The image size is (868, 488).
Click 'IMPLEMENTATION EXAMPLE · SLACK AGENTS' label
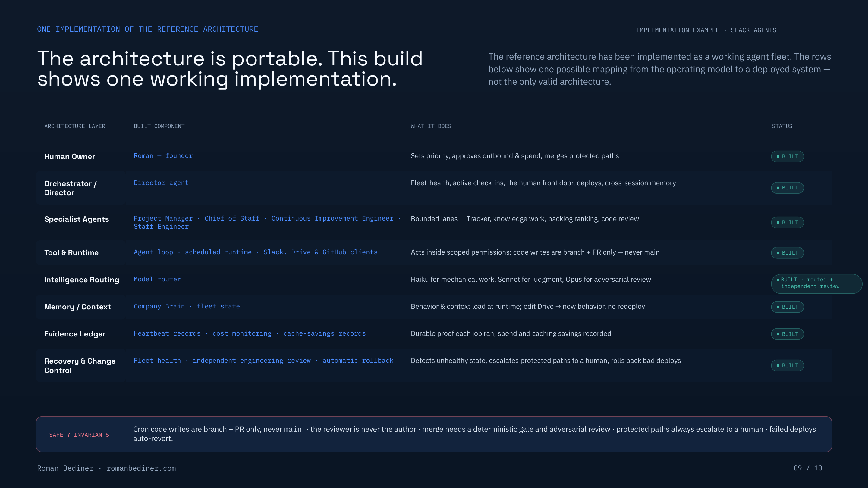point(706,30)
